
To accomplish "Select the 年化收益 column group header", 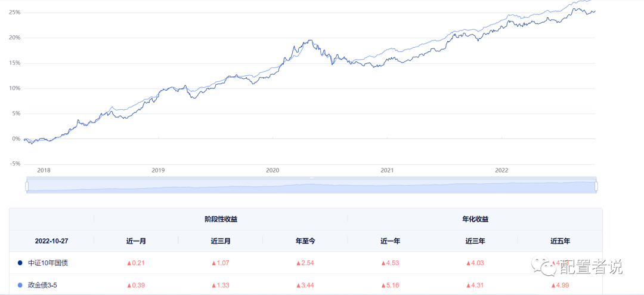I will pos(475,219).
